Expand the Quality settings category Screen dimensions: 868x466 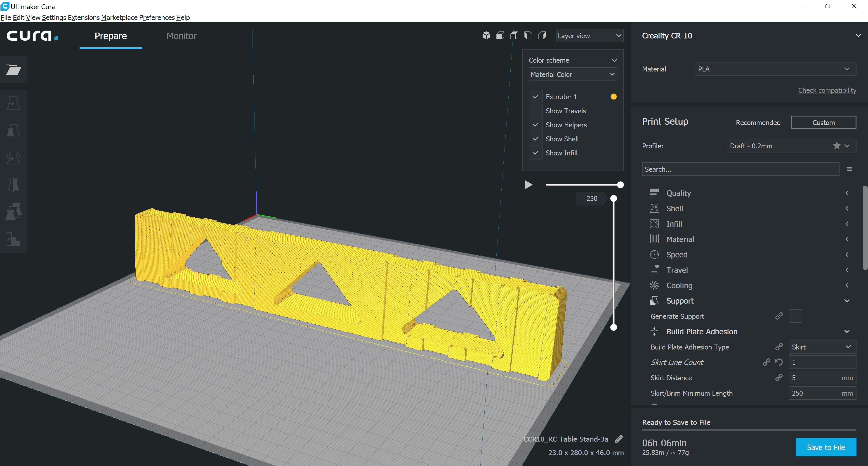[678, 193]
